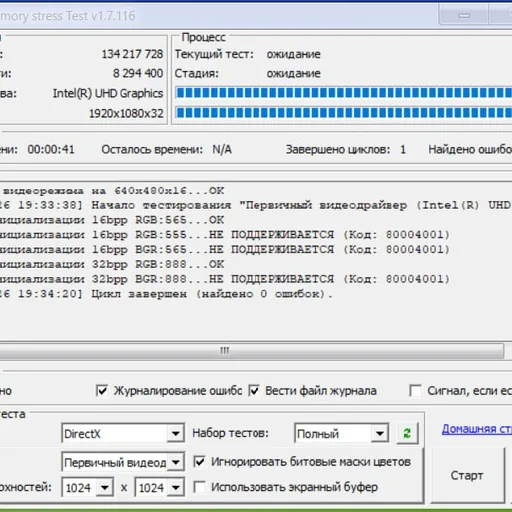Click the 'Старт' button
The image size is (512, 512).
(x=467, y=475)
